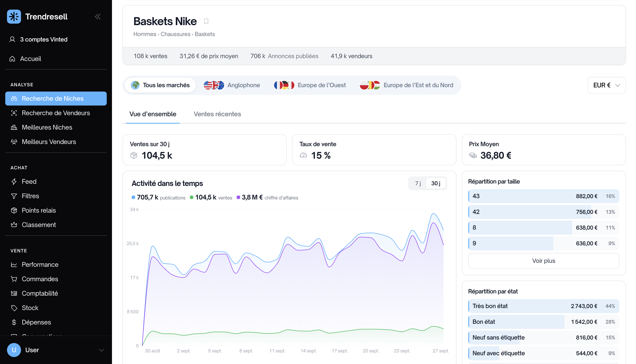Click the Meilleures Niches chart icon
Image resolution: width=636 pixels, height=364 pixels.
pyautogui.click(x=14, y=128)
